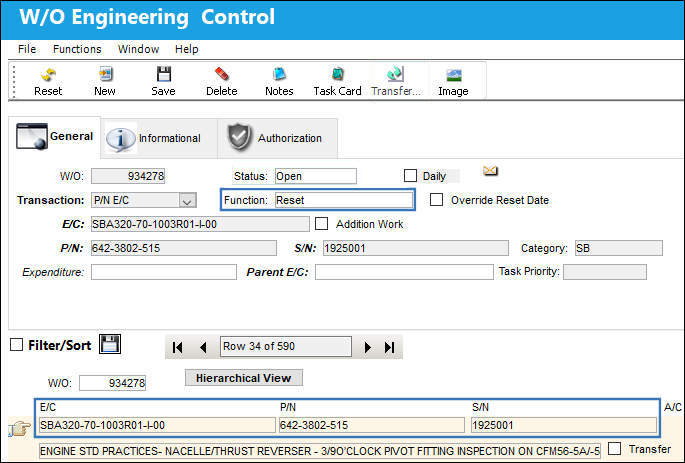Select the list row E/C cell SBA320-70-1003R01-I-00
Screen dimensions: 685x463
point(157,425)
